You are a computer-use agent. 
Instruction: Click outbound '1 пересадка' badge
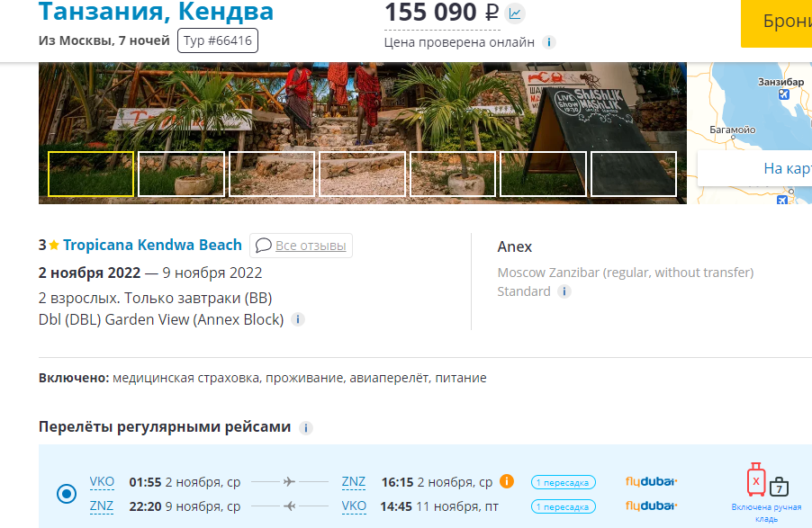click(x=563, y=482)
